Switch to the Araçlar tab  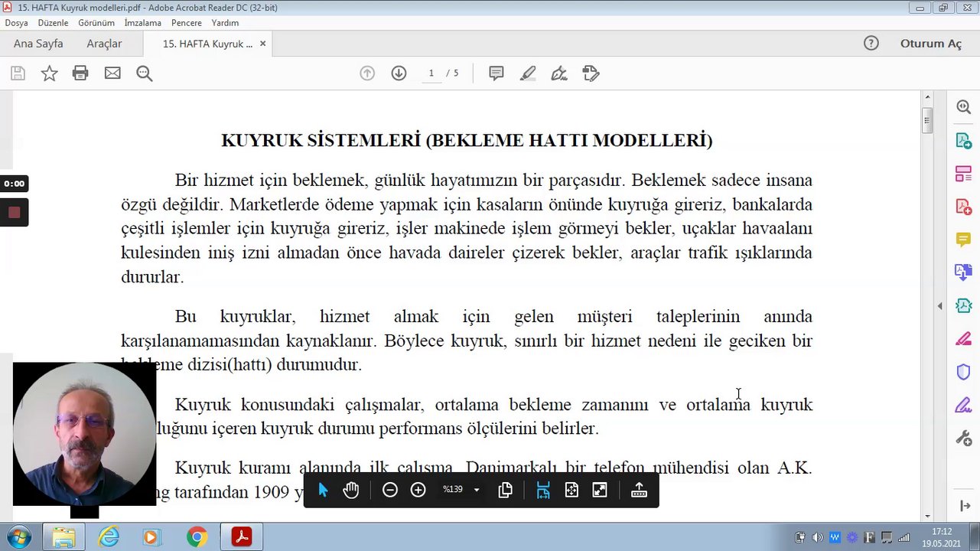coord(104,44)
